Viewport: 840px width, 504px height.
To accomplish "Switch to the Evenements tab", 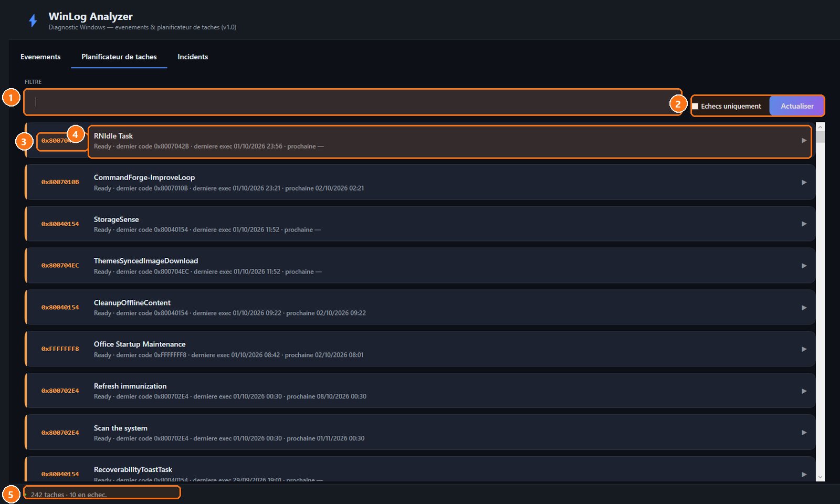I will pos(40,57).
